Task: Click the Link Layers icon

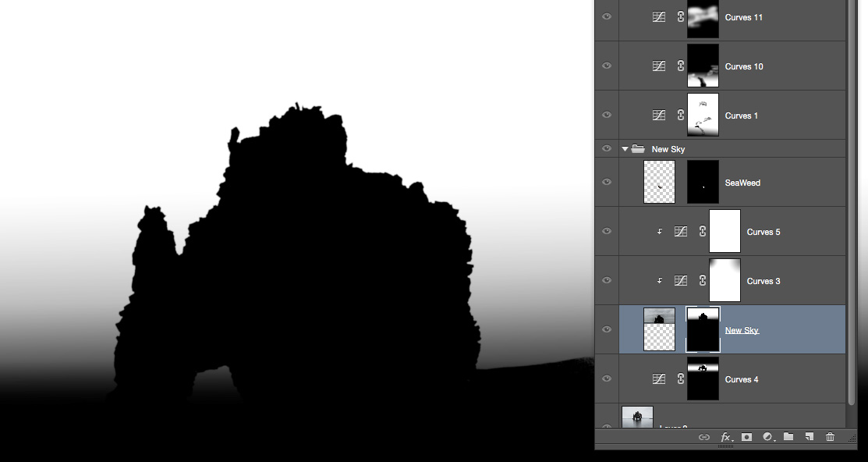Action: (704, 437)
